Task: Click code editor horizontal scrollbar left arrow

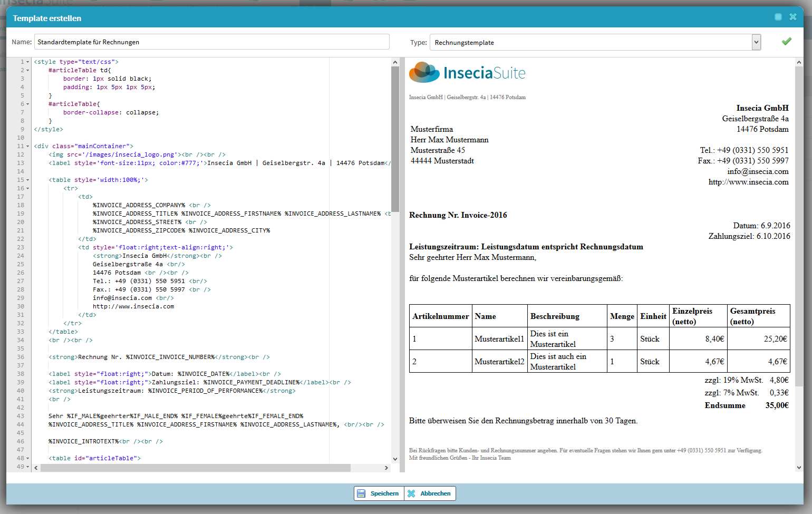Action: (x=36, y=468)
